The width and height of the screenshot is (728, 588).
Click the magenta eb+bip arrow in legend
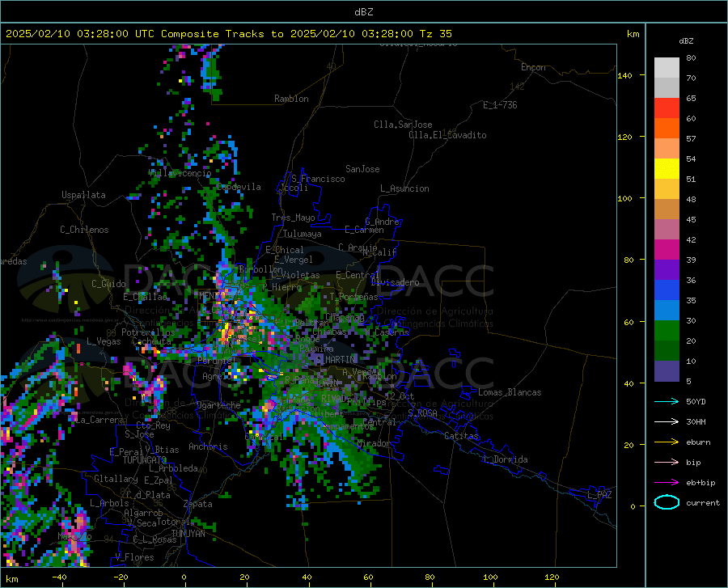(x=667, y=483)
